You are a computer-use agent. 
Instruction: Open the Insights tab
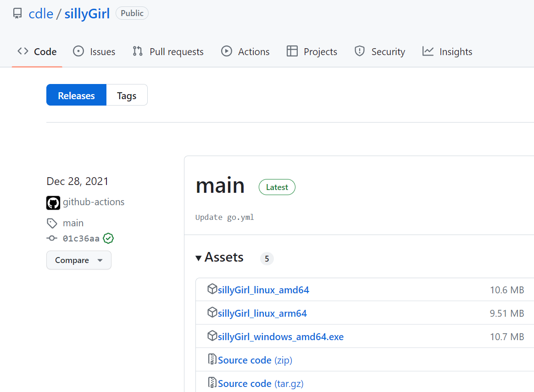447,51
